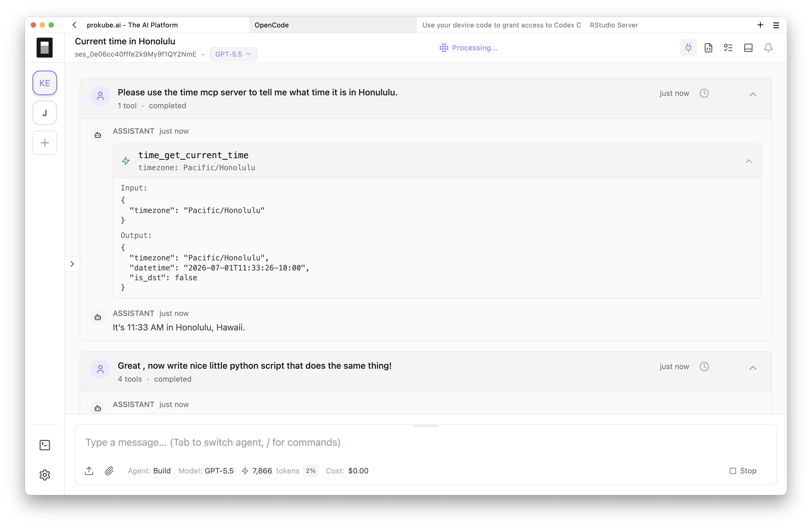The image size is (812, 528).
Task: Switch to the device code Codex tab
Action: coord(502,25)
